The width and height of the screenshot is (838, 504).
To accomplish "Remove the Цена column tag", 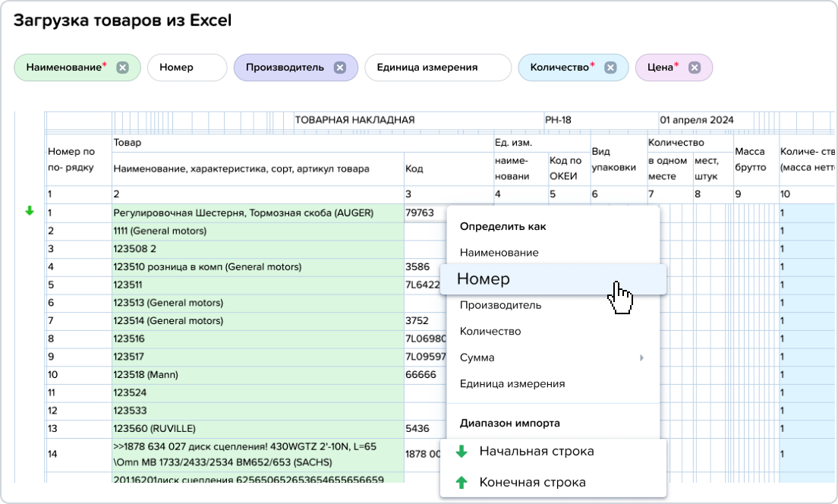I will [x=695, y=68].
